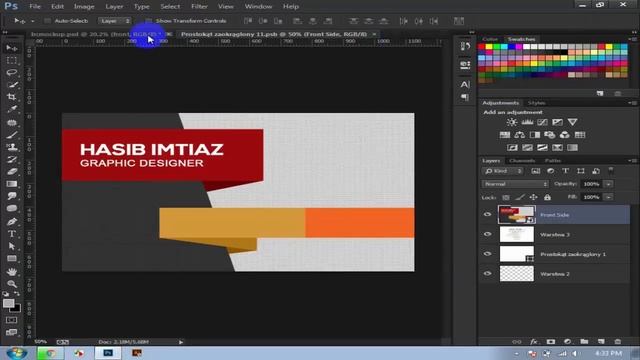
Task: Click the background color swatch
Action: [17, 309]
